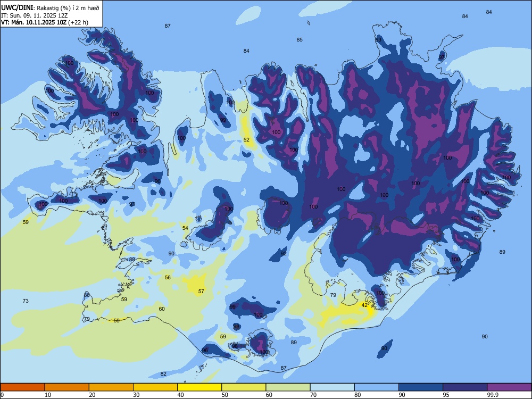Click the humidity value 42 in southeast Iceland
The image size is (532, 399).
coord(364,305)
